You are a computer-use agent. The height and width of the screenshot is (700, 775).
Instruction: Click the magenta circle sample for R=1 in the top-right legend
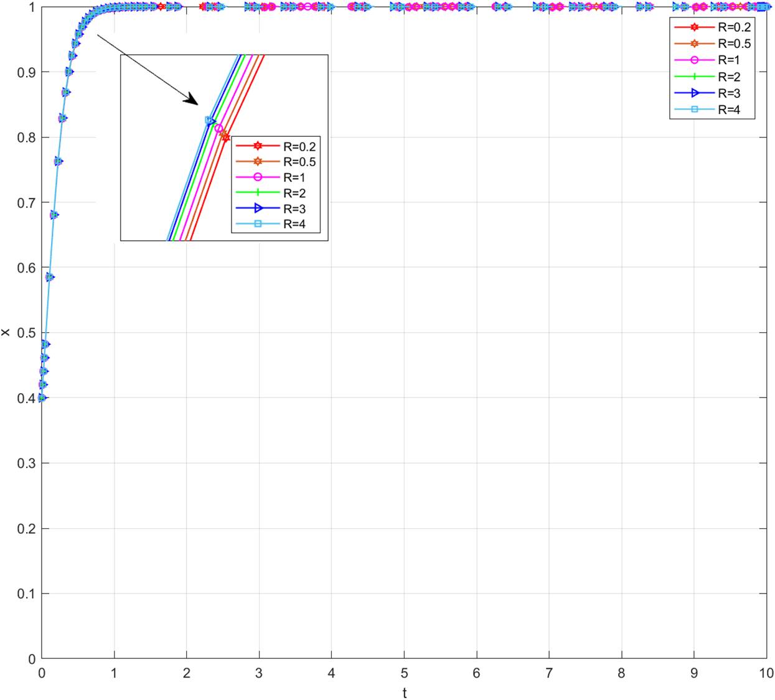[694, 60]
